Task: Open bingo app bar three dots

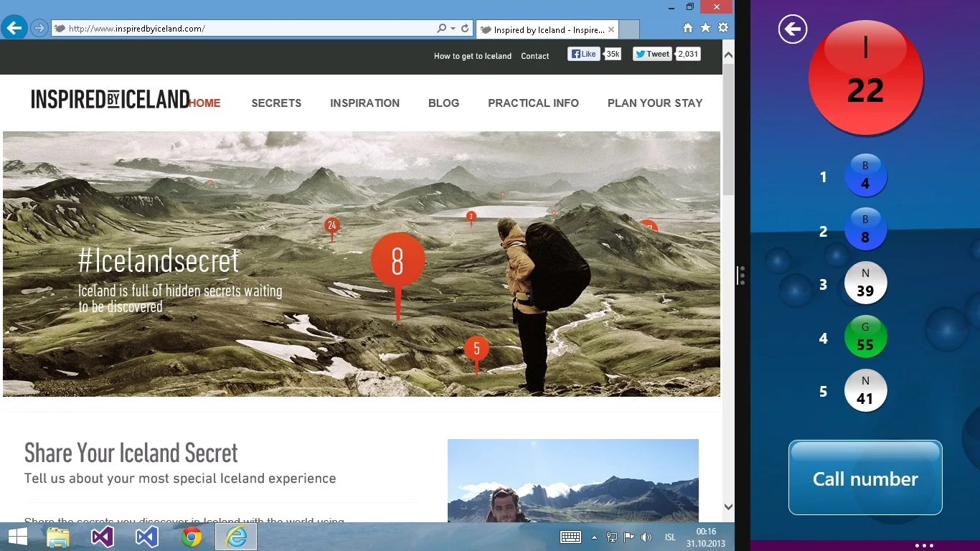Action: [x=925, y=546]
